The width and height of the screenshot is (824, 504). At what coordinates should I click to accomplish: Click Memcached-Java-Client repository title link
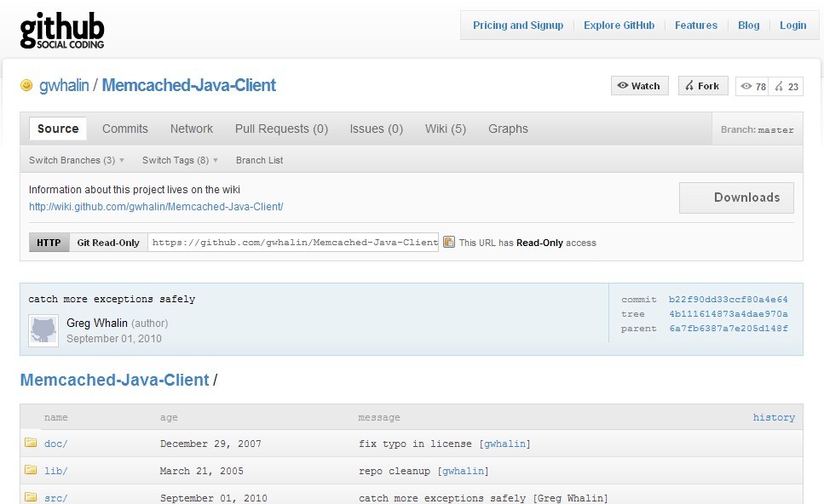point(188,85)
